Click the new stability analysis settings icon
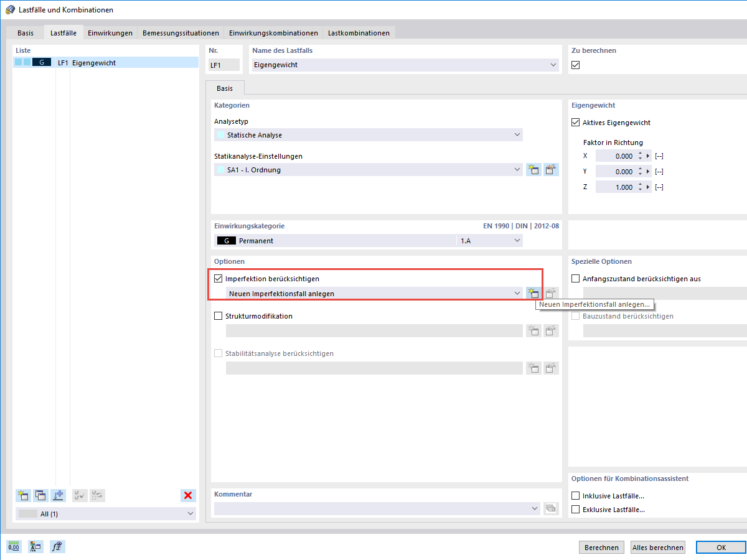The height and width of the screenshot is (560, 747). [533, 368]
